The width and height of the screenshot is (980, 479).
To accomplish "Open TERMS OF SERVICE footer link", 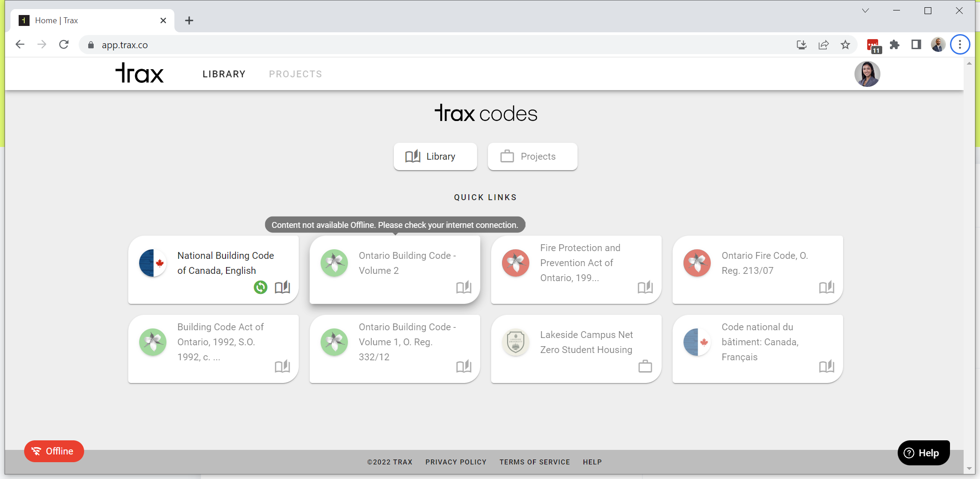I will (x=535, y=462).
